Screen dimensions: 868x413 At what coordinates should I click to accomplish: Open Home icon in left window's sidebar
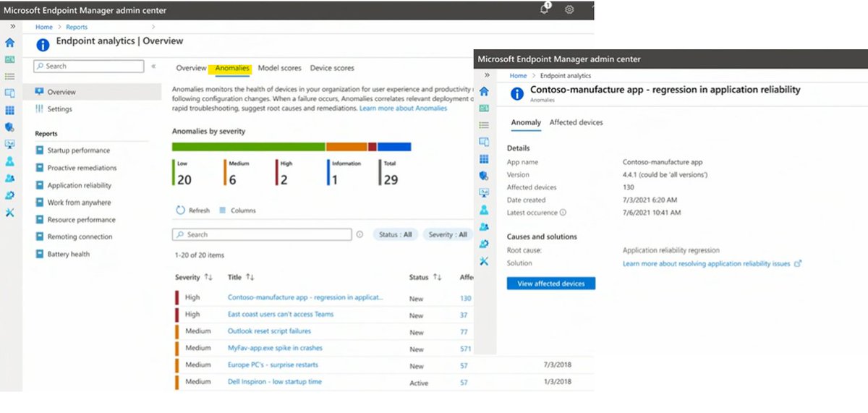click(x=9, y=43)
